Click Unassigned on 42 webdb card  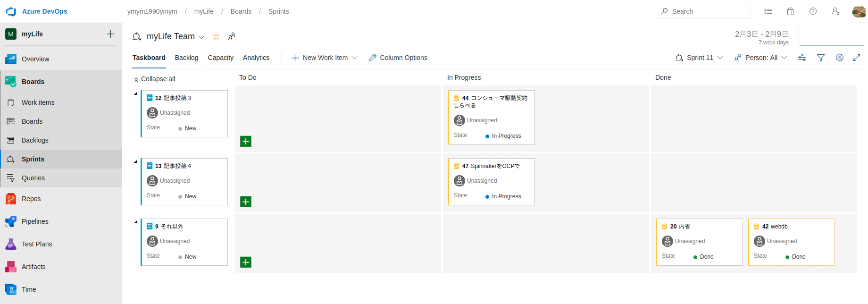[x=782, y=241]
